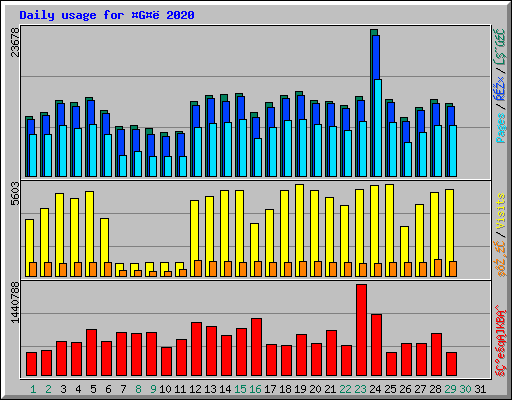Select day label 2 on the axis
Viewport: 512px width, 400px height.
point(48,389)
